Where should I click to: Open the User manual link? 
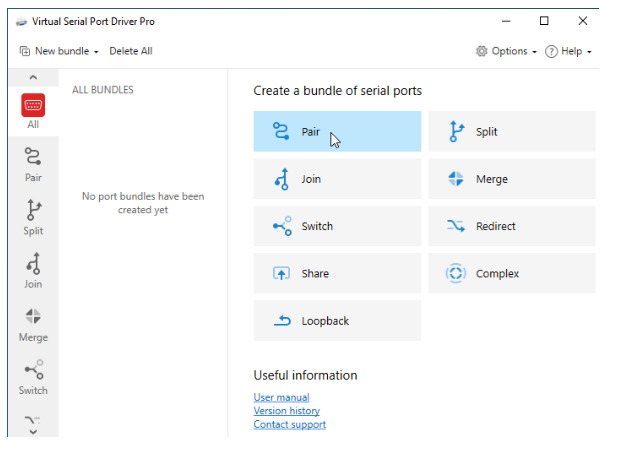click(281, 397)
